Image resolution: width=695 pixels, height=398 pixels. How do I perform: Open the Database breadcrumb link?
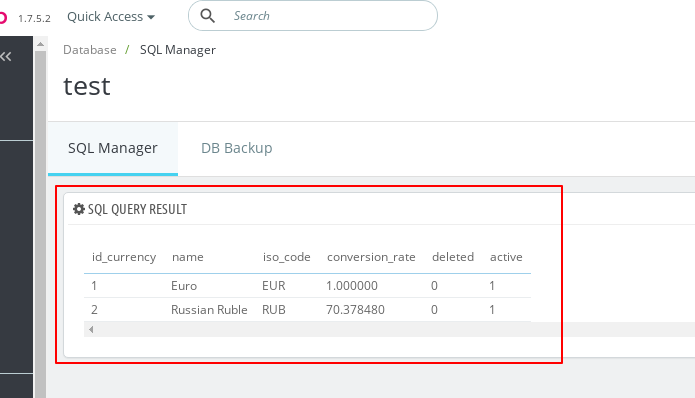tap(90, 50)
